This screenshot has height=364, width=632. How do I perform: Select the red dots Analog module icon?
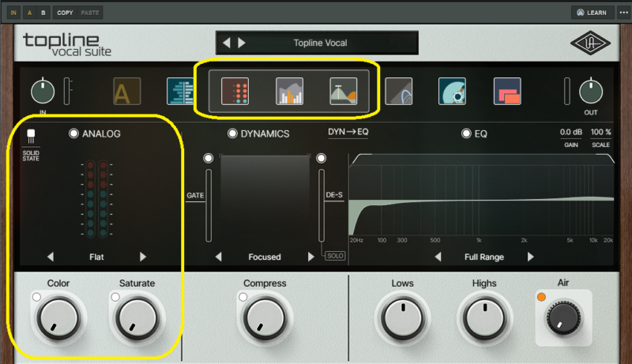click(235, 92)
